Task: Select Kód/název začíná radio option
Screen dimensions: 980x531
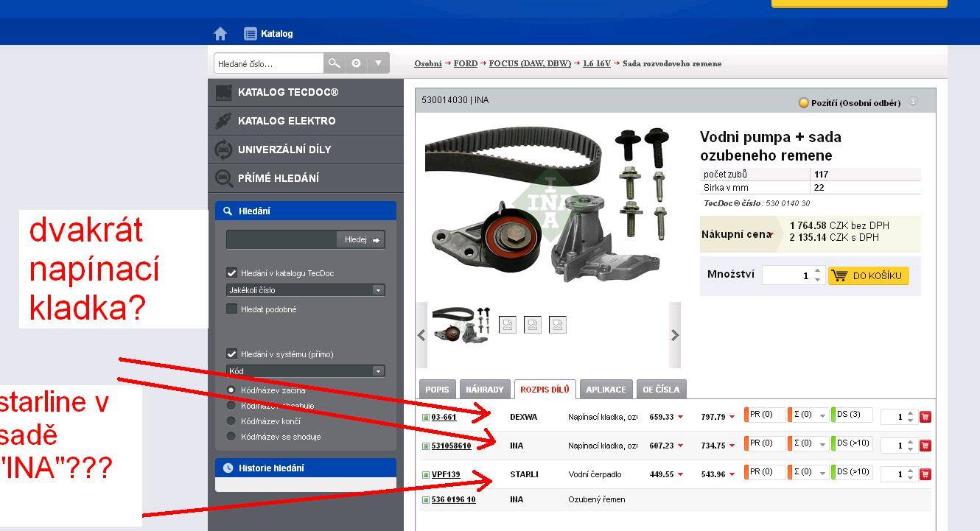Action: (x=231, y=390)
